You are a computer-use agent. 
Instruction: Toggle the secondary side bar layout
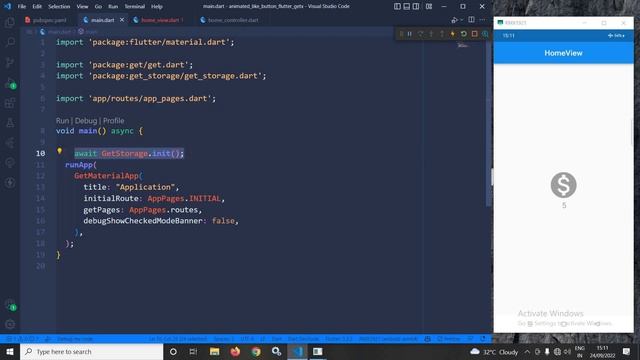[x=416, y=6]
